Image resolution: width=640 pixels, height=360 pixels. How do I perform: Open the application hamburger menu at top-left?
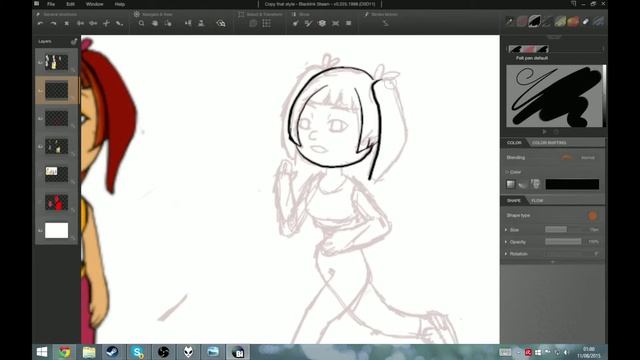(36, 4)
